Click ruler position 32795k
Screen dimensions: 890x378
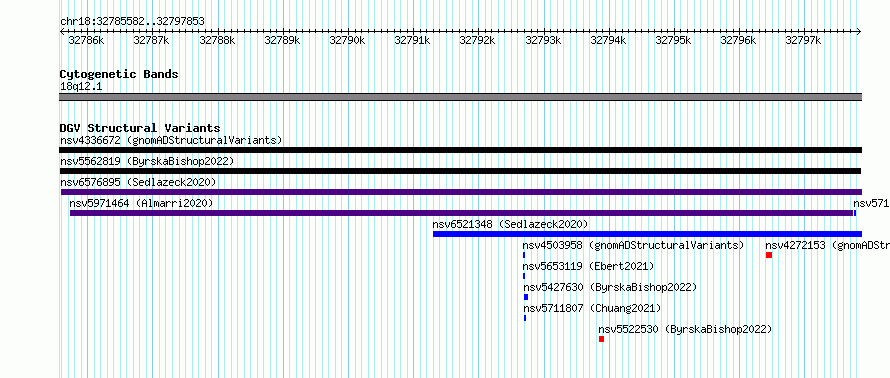[674, 41]
